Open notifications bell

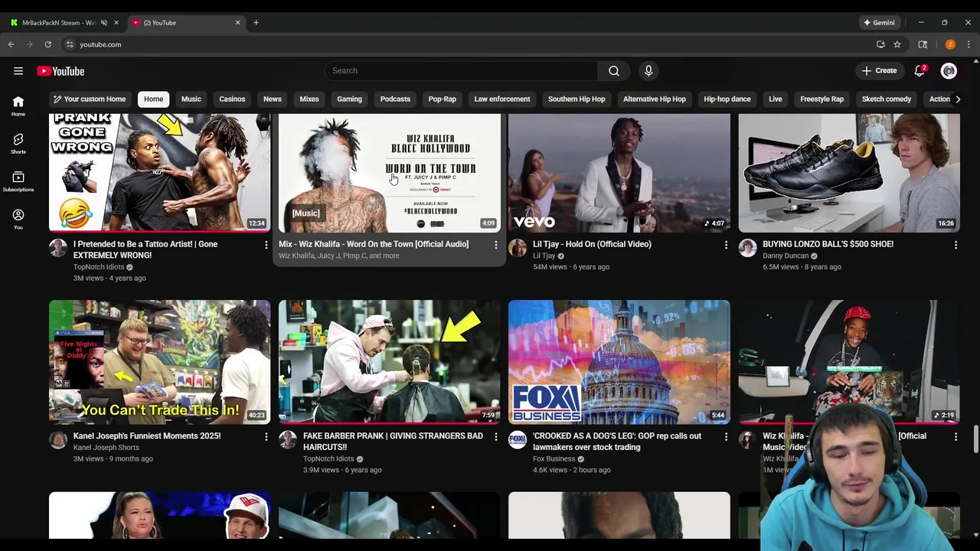coord(920,71)
